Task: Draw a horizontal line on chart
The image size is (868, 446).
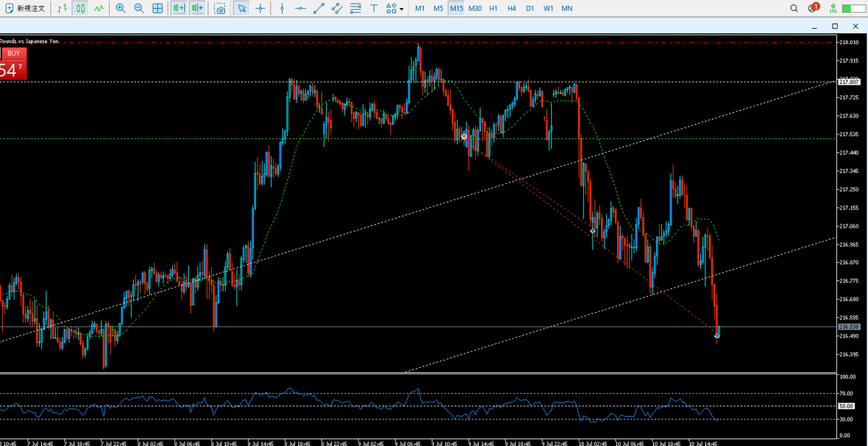Action: point(300,9)
